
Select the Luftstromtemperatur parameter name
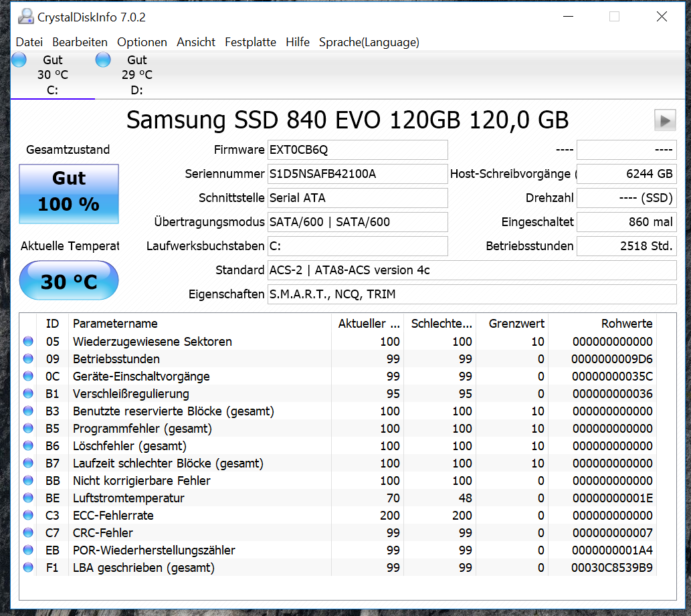pyautogui.click(x=128, y=498)
